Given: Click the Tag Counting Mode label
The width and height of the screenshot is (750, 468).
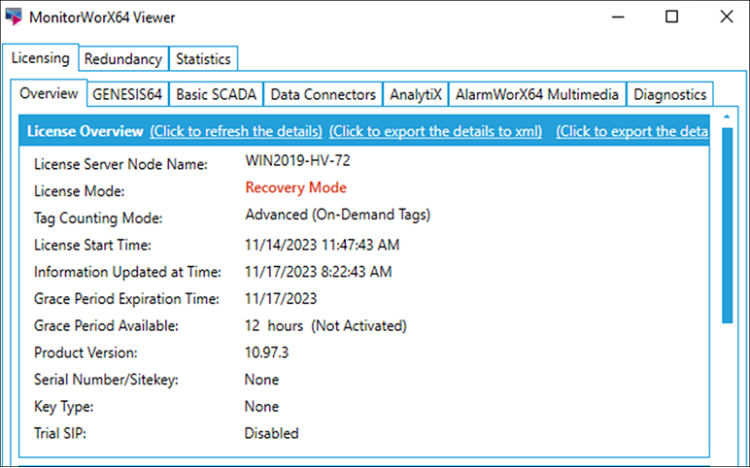Looking at the screenshot, I should [98, 218].
